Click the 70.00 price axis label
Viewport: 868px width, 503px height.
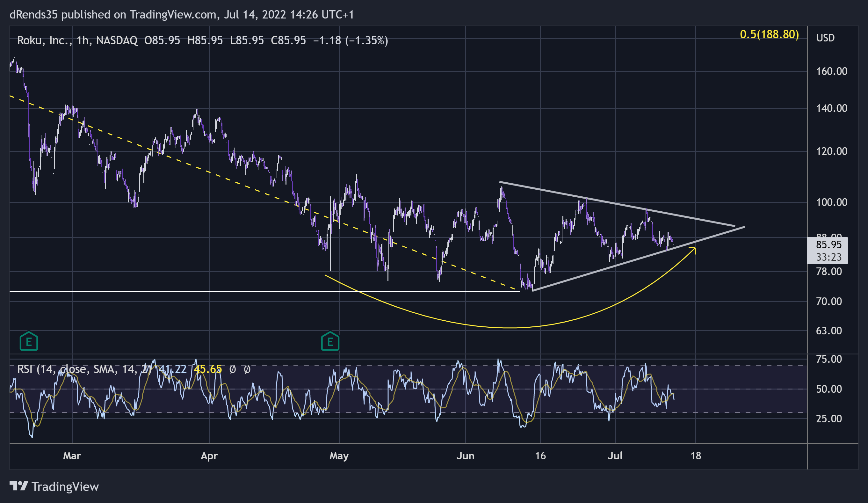pos(829,302)
